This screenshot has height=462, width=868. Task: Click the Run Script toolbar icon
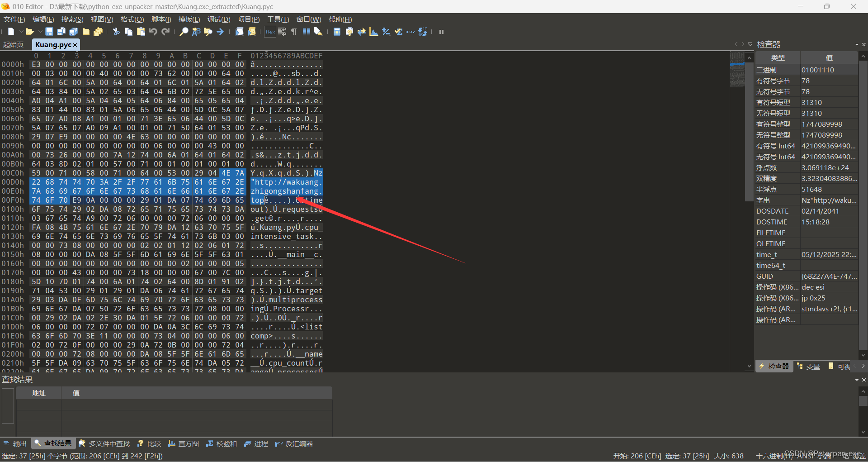tap(240, 32)
